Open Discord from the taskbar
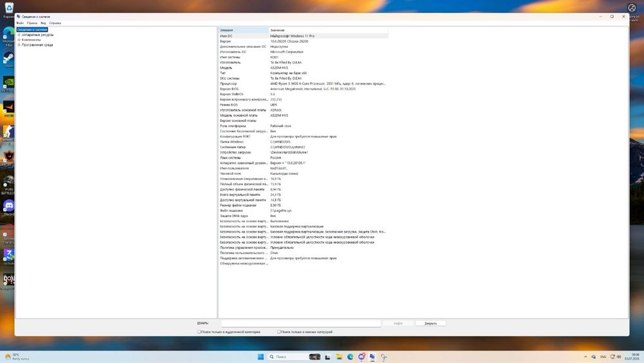Screen dimensions: 644x363 point(361,357)
